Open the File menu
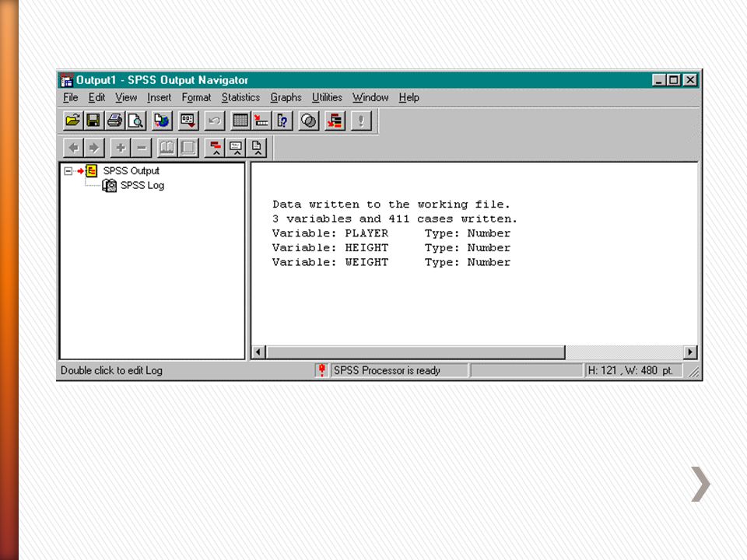The height and width of the screenshot is (560, 747). point(71,98)
